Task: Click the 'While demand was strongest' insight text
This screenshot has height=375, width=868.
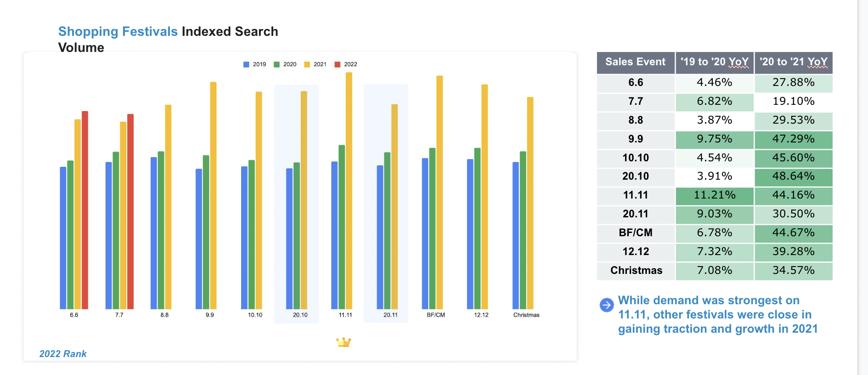Action: click(x=718, y=315)
